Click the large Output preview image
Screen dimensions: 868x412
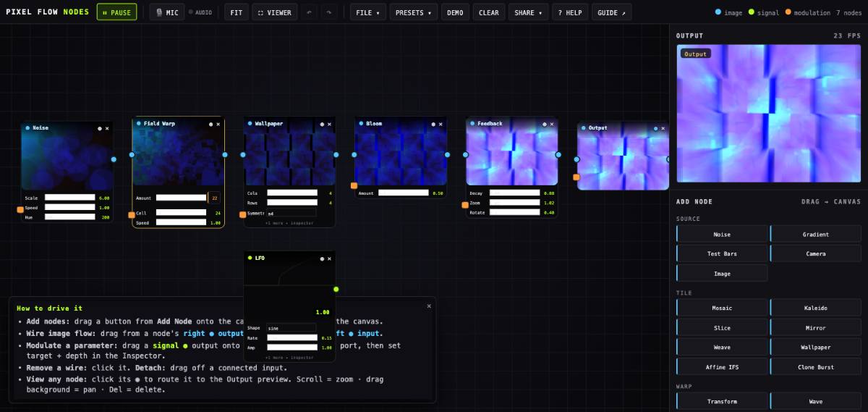point(769,114)
